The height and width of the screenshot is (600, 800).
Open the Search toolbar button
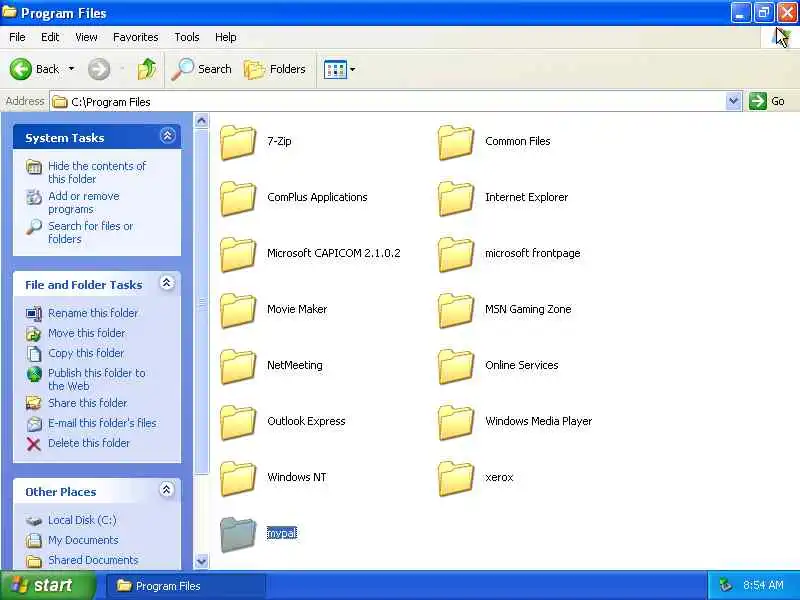[x=201, y=69]
